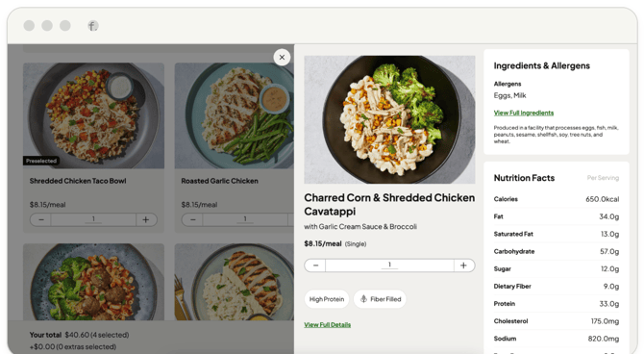
Task: Click the Fat 34.0g value
Action: coord(608,216)
